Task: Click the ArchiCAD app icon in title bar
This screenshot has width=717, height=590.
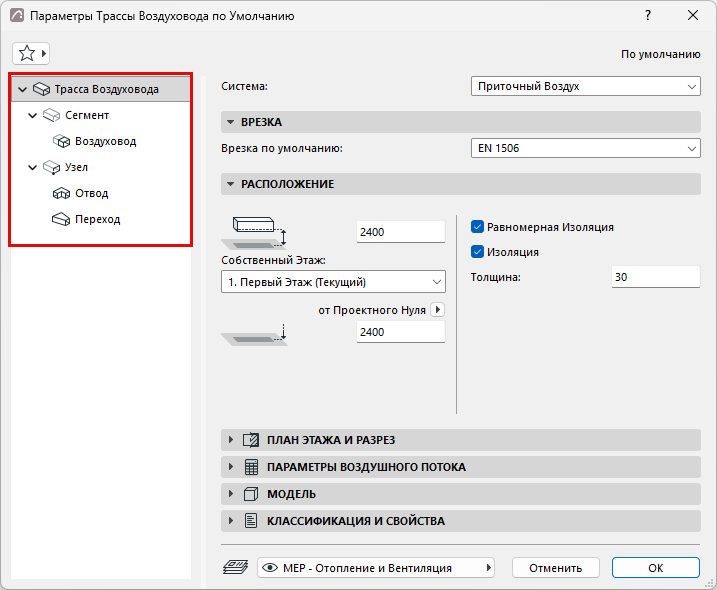Action: tap(17, 16)
